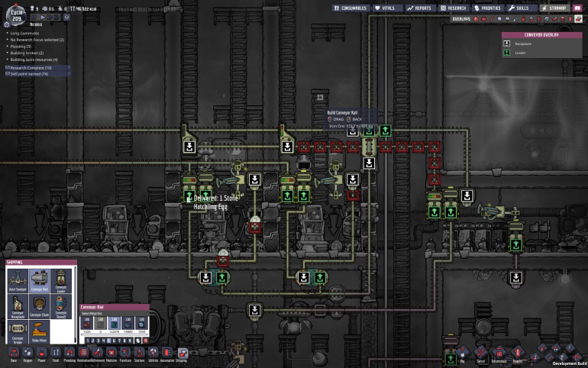
Task: Pick the Conveyor Chute building
Action: click(40, 306)
